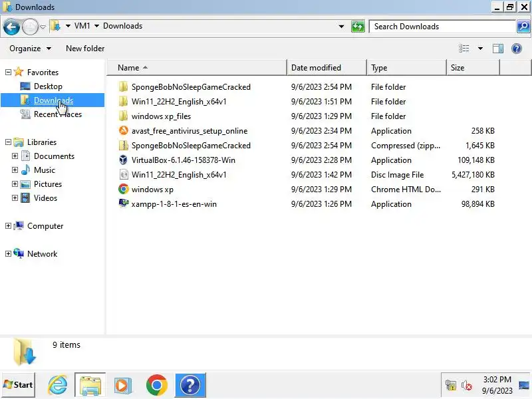Select Libraries in the navigation pane
This screenshot has height=399, width=532.
tap(42, 142)
